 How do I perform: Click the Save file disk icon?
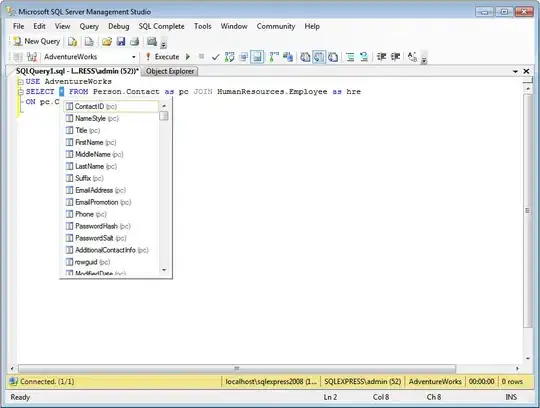click(121, 42)
